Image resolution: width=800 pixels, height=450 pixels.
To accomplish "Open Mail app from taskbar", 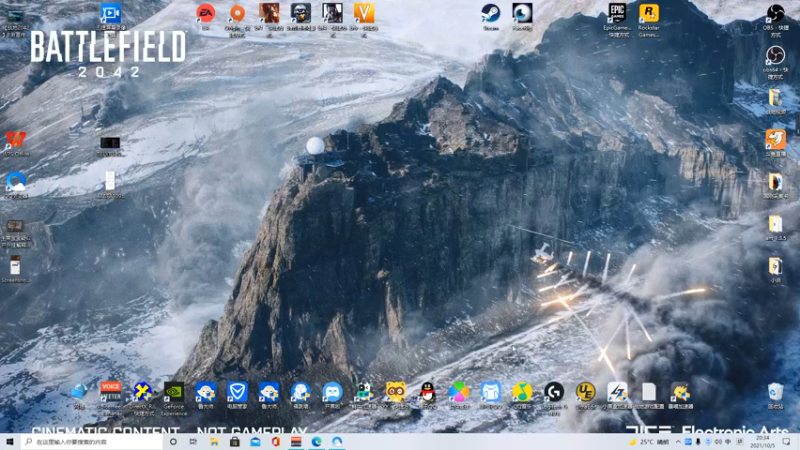I will coord(255,442).
